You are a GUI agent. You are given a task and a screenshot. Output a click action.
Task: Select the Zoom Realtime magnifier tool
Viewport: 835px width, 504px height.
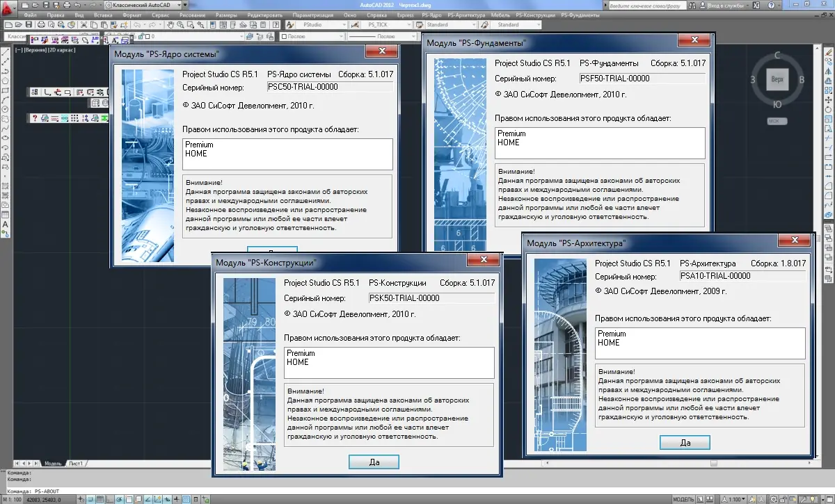pos(180,25)
